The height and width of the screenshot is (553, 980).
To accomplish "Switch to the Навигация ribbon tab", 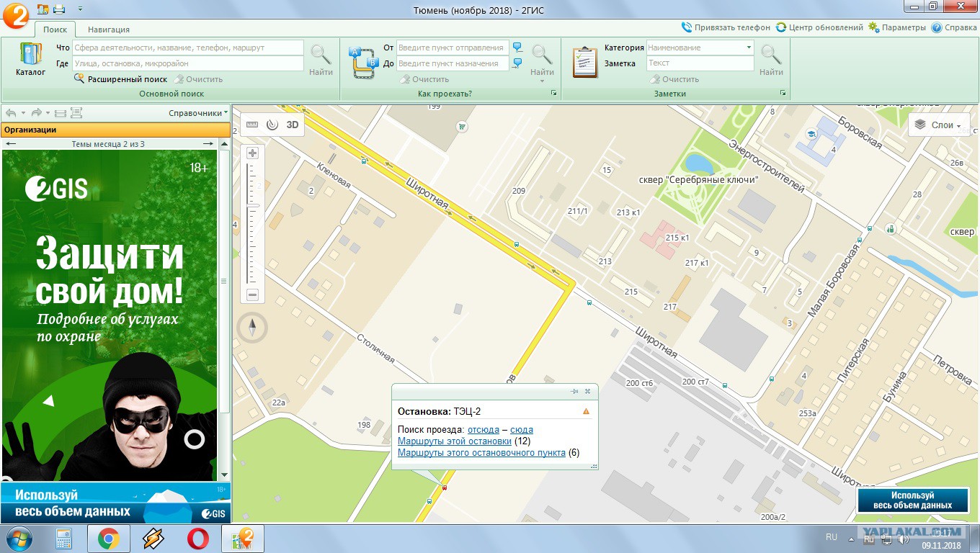I will pos(109,30).
